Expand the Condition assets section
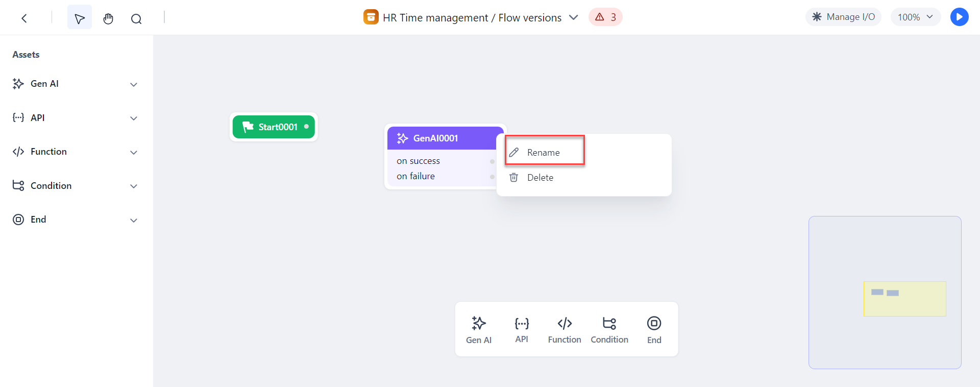This screenshot has width=980, height=387. (134, 186)
